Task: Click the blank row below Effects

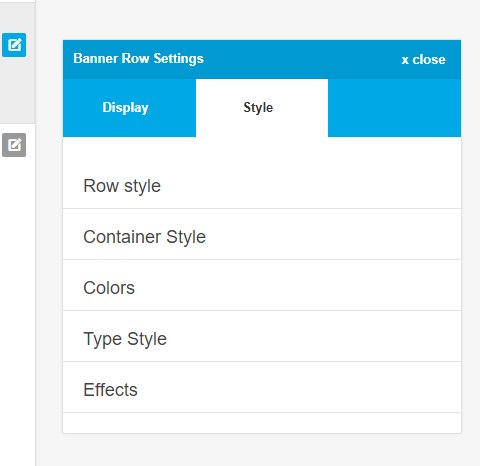Action: [262, 423]
